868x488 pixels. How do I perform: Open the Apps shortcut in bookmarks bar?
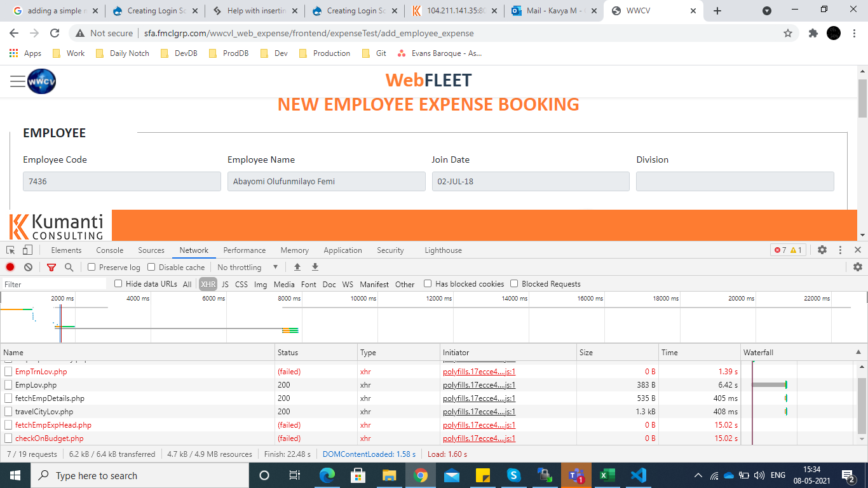click(x=25, y=53)
